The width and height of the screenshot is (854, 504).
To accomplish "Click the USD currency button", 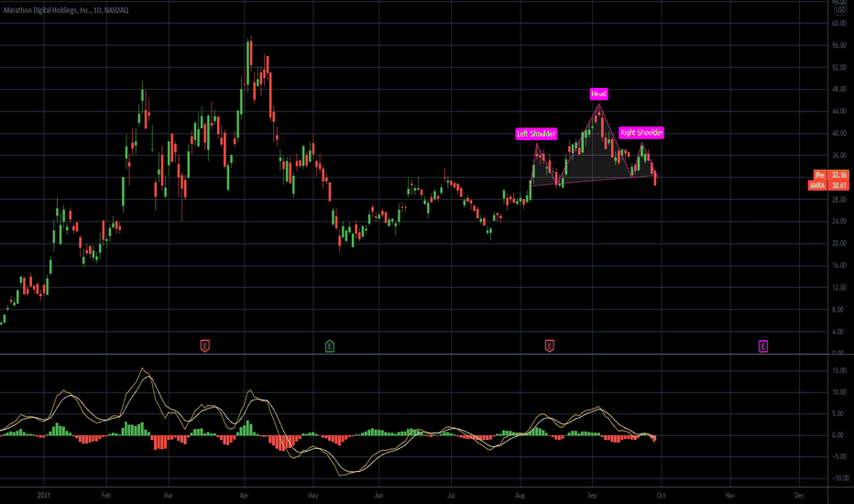I will 840,10.
